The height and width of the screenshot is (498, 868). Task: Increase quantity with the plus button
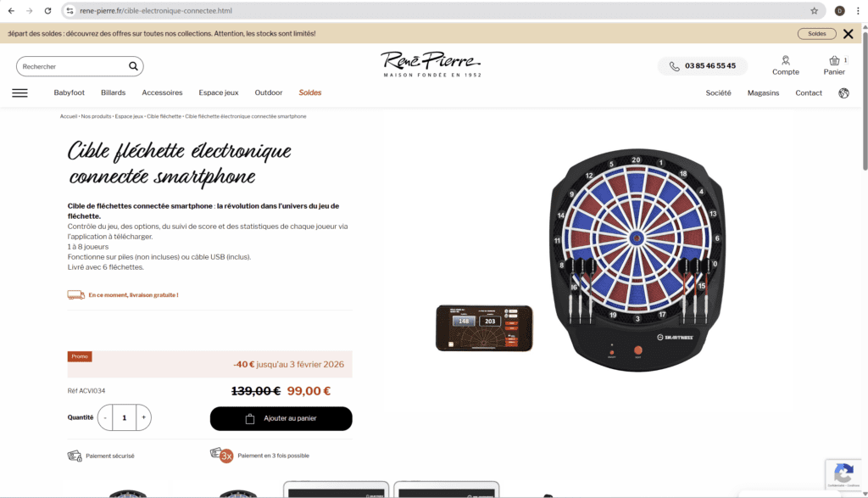tap(144, 417)
